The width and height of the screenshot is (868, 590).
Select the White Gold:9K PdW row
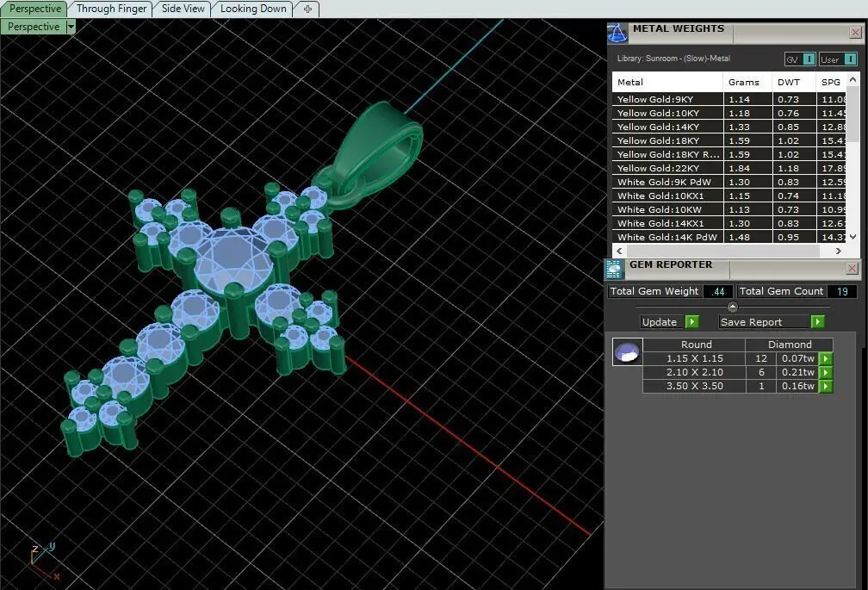(729, 182)
